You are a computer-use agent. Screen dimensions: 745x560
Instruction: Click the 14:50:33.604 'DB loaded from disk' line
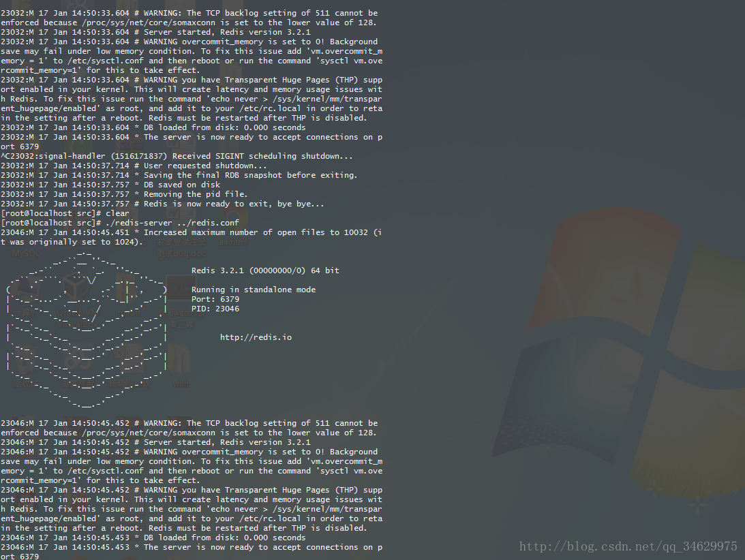pyautogui.click(x=153, y=127)
